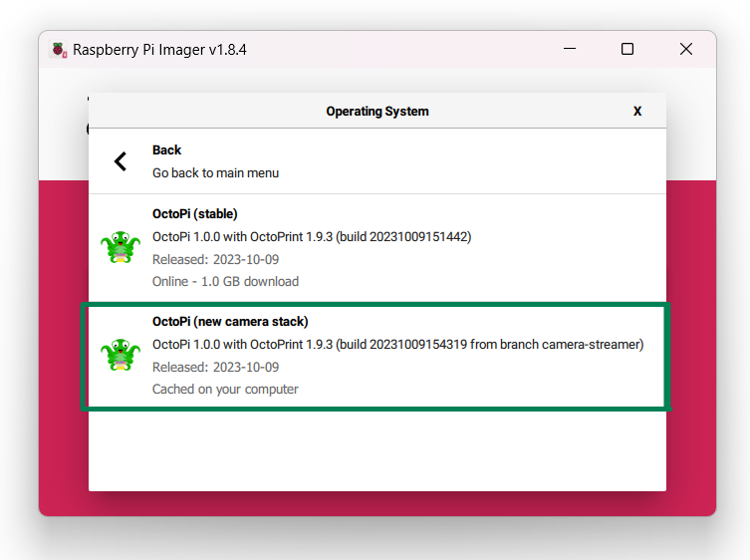Image resolution: width=750 pixels, height=560 pixels.
Task: Select the OctoPi (new camera stack) title
Action: pyautogui.click(x=230, y=322)
